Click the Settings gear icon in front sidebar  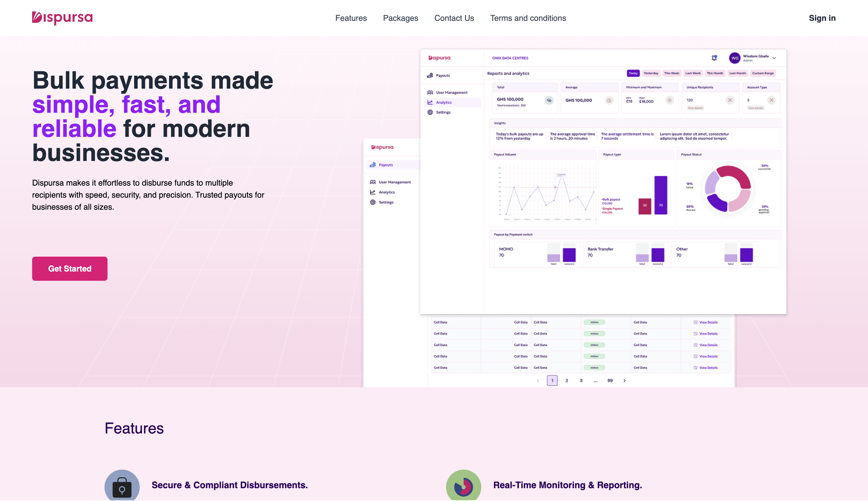click(x=372, y=202)
